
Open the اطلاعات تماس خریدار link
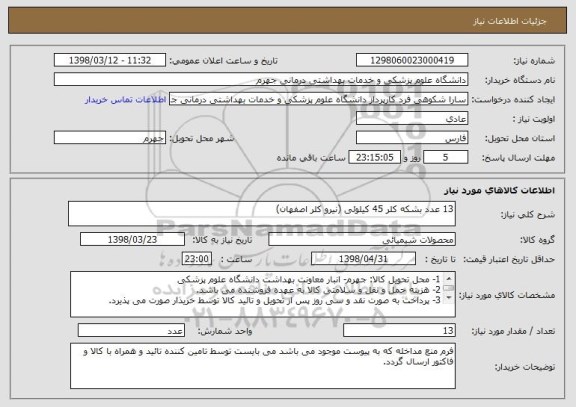click(126, 100)
